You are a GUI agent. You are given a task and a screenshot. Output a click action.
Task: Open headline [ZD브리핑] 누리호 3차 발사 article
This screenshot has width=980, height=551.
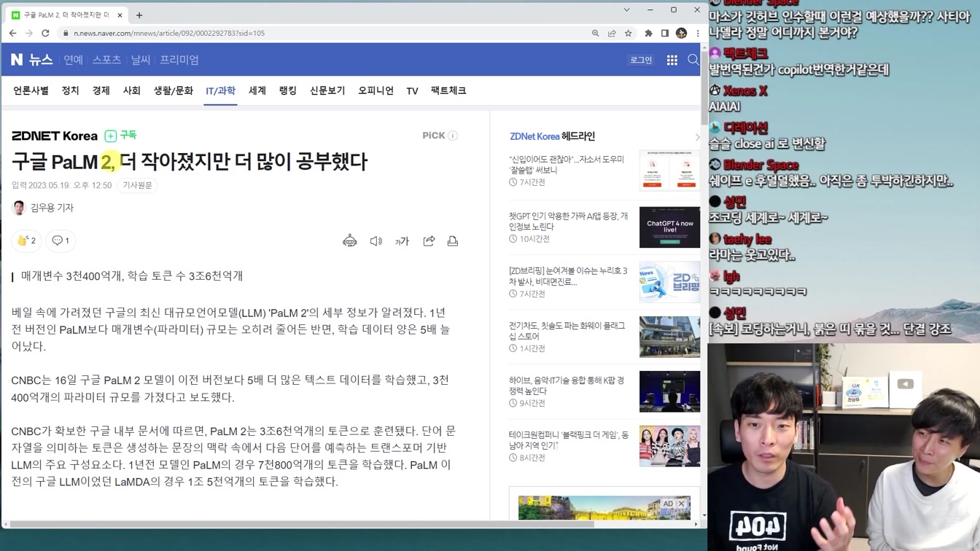pos(568,276)
